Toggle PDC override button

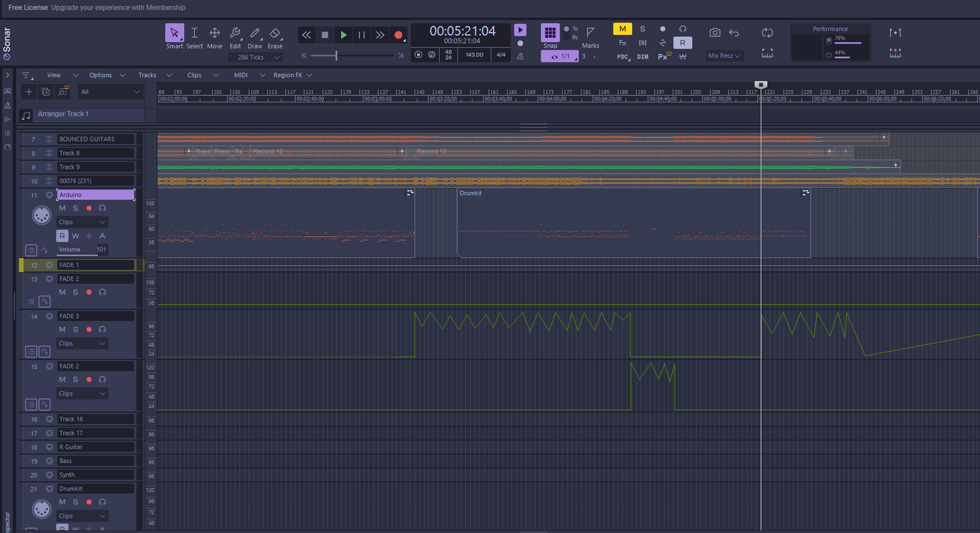tap(623, 56)
